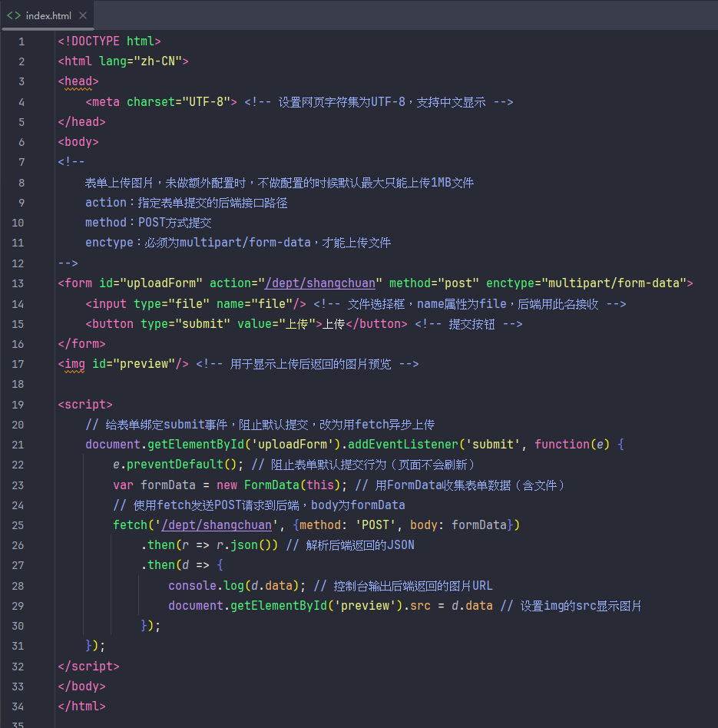Click the opening '<script>' tag
Screen dimensions: 718x728
85,405
